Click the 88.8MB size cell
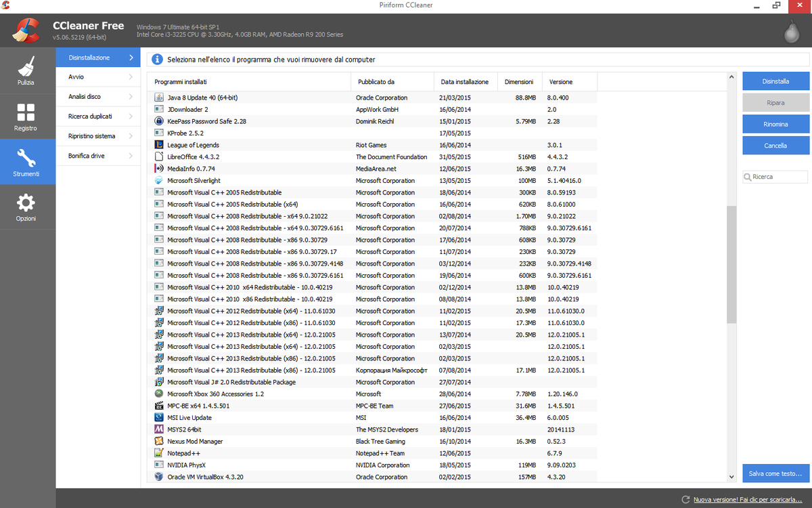Viewport: 812px width, 508px height. (x=526, y=98)
